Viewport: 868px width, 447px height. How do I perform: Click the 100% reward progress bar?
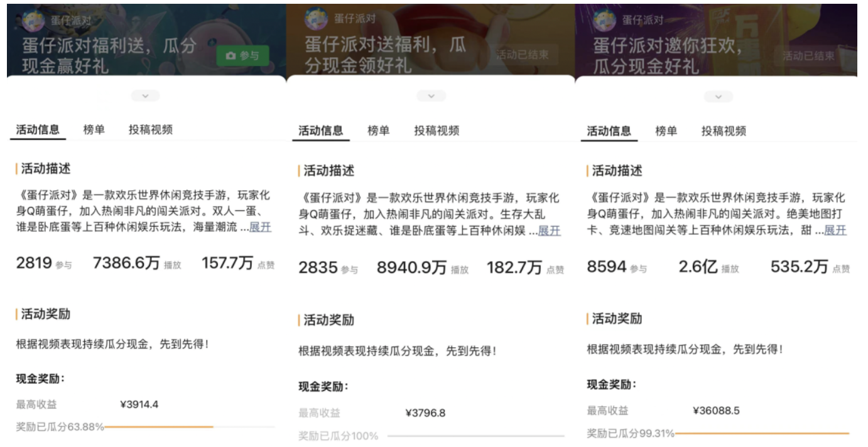coord(476,436)
